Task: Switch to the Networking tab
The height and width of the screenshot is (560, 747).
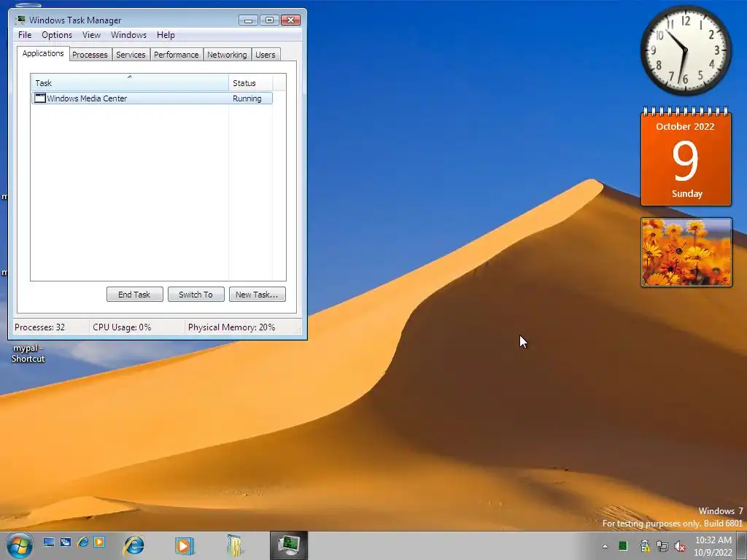Action: [227, 55]
